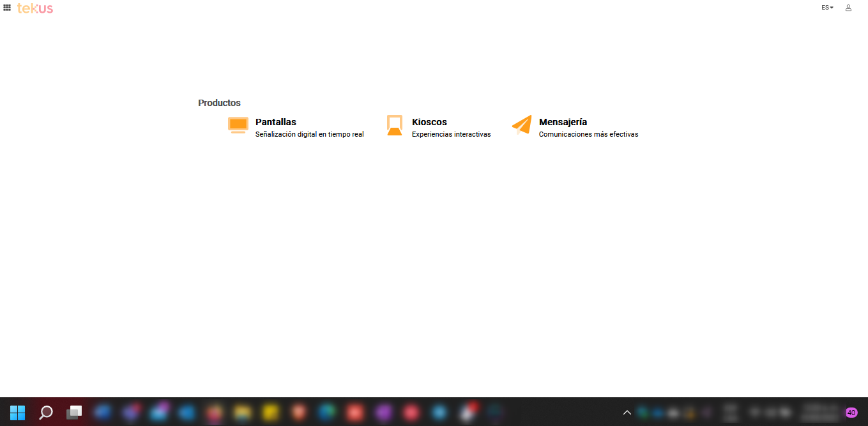
Task: Click the Experiencias interactivas subtitle
Action: (x=452, y=135)
